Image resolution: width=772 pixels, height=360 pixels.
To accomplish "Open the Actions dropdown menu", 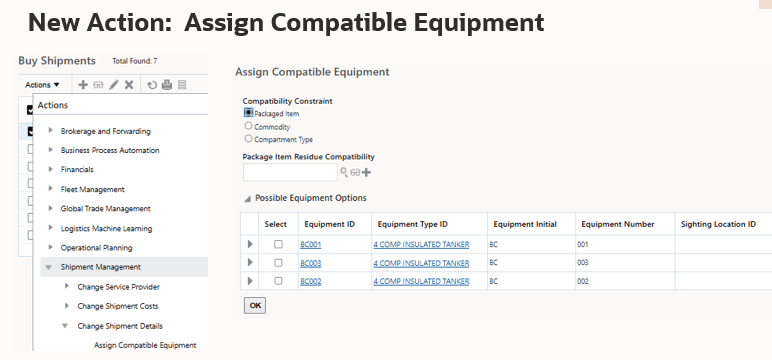I will (x=42, y=85).
